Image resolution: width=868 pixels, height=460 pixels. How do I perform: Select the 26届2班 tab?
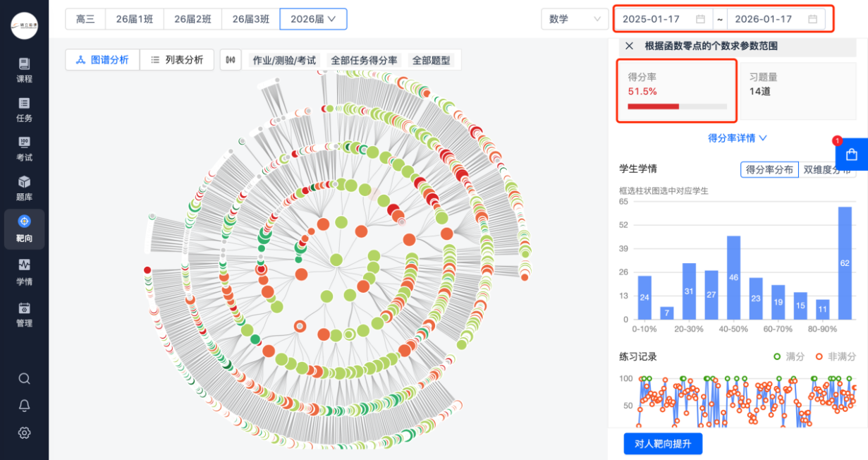(x=192, y=19)
